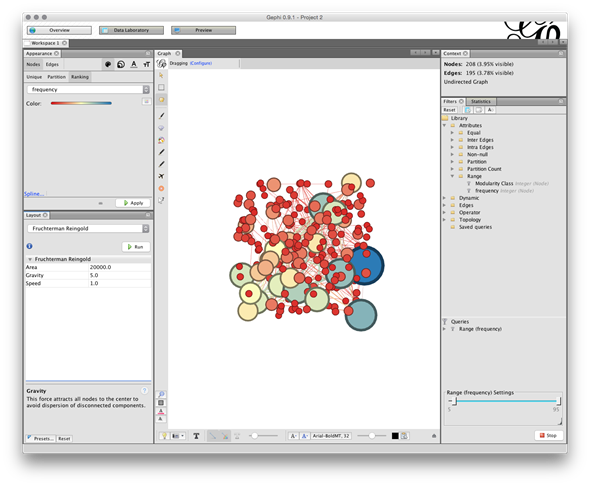
Task: Click the add-filter icon next to Reset
Action: point(468,110)
